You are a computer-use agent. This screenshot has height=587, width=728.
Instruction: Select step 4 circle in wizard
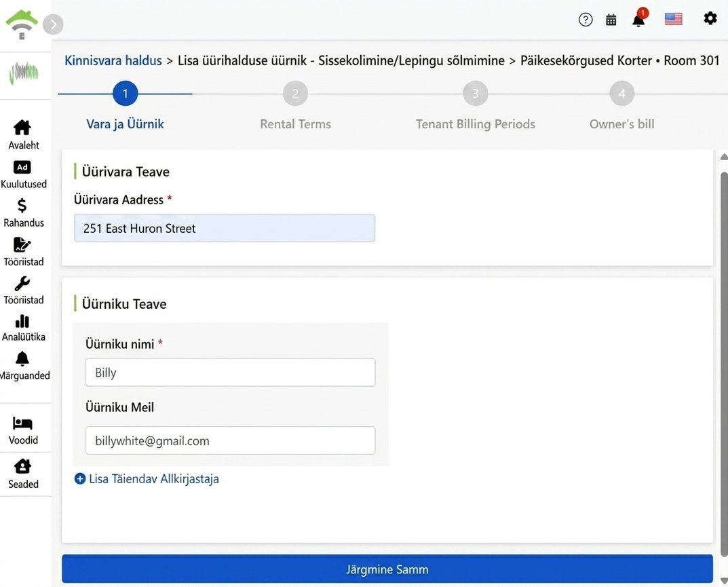pos(622,94)
